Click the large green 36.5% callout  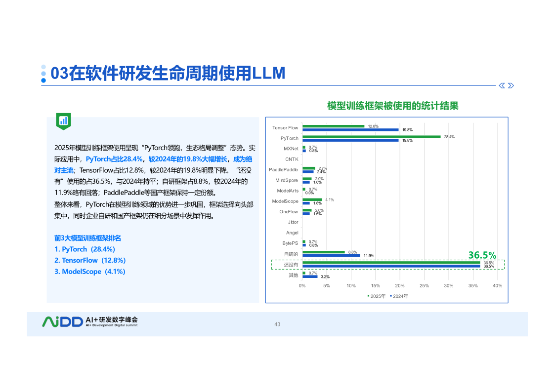click(482, 255)
